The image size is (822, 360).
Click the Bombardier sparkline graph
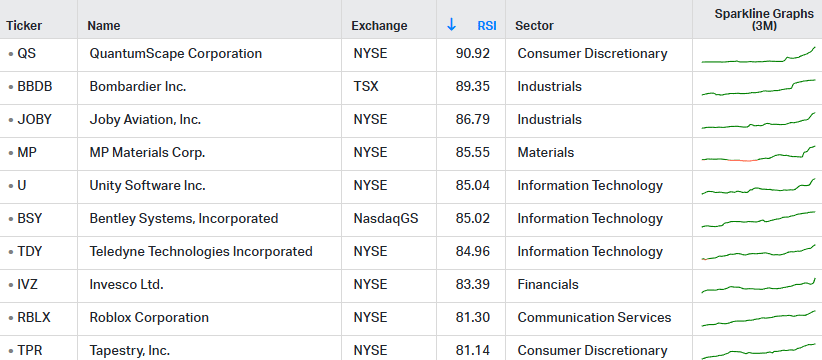pos(758,87)
